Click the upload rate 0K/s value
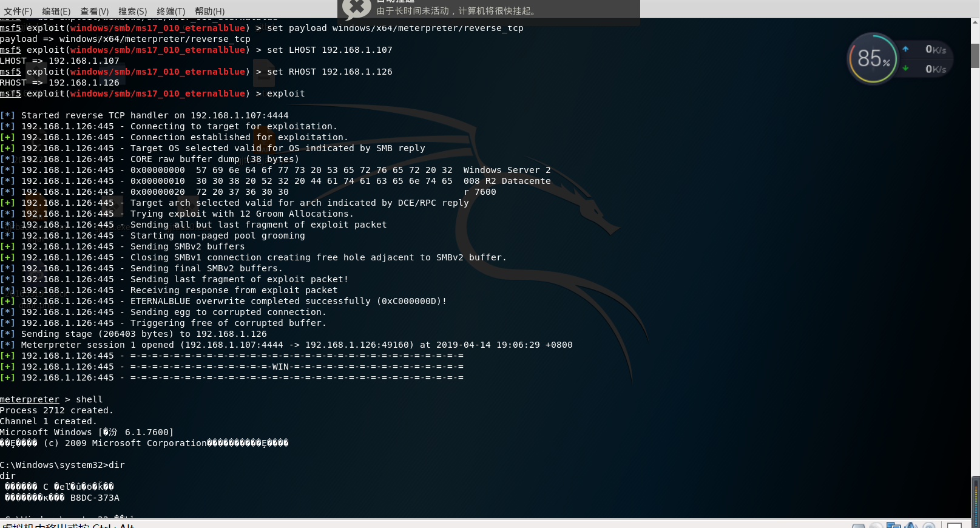The image size is (980, 528). (x=936, y=50)
